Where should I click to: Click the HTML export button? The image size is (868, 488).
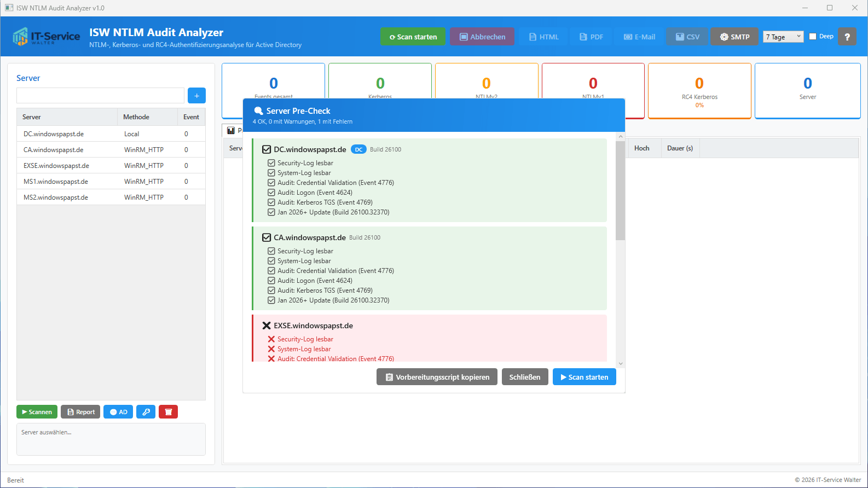(x=543, y=37)
